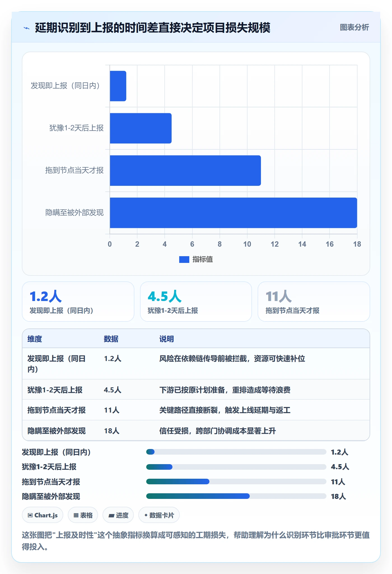Click the y-axis label 隐瞒至被外部发现

point(74,213)
